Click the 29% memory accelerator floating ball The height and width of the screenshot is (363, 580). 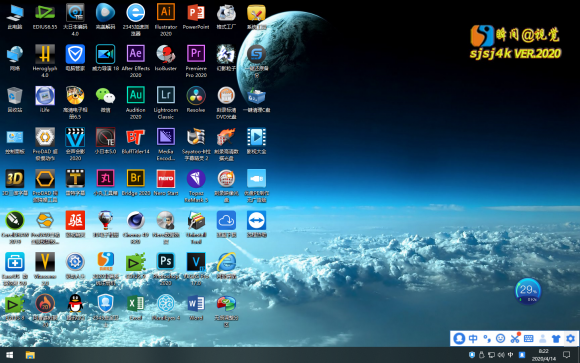point(528,291)
